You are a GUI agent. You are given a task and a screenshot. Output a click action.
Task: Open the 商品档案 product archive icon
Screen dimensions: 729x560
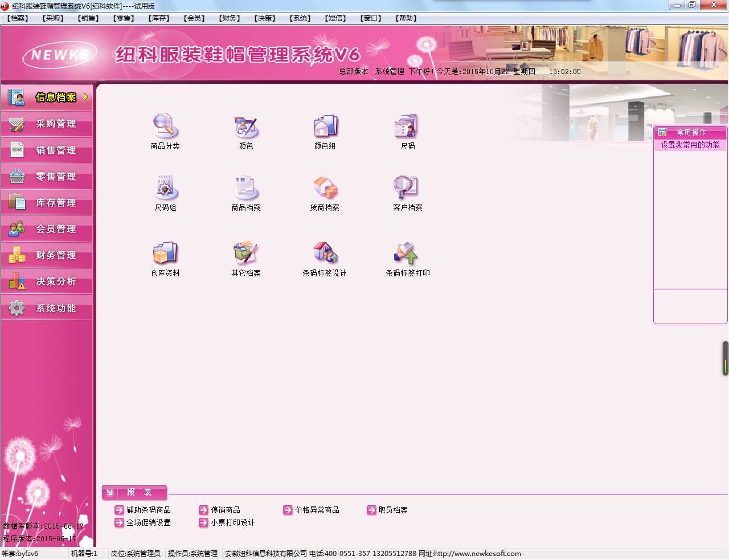coord(246,188)
